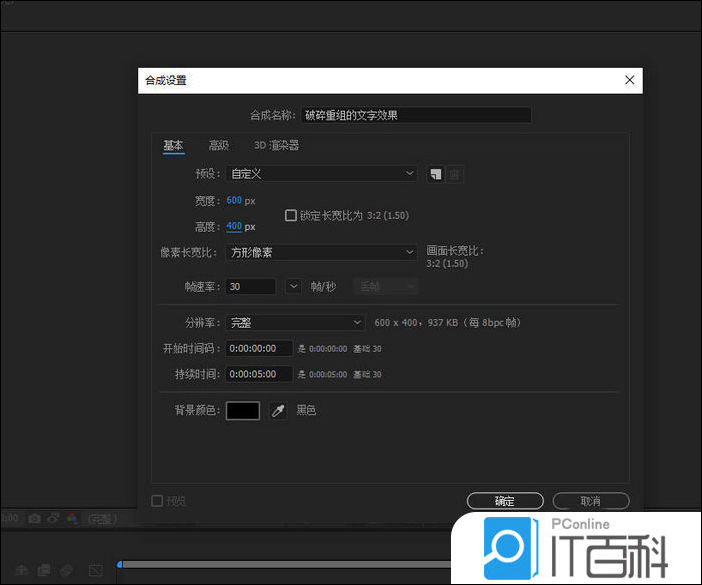
Task: Click the show channel RGB icon
Action: 72,519
